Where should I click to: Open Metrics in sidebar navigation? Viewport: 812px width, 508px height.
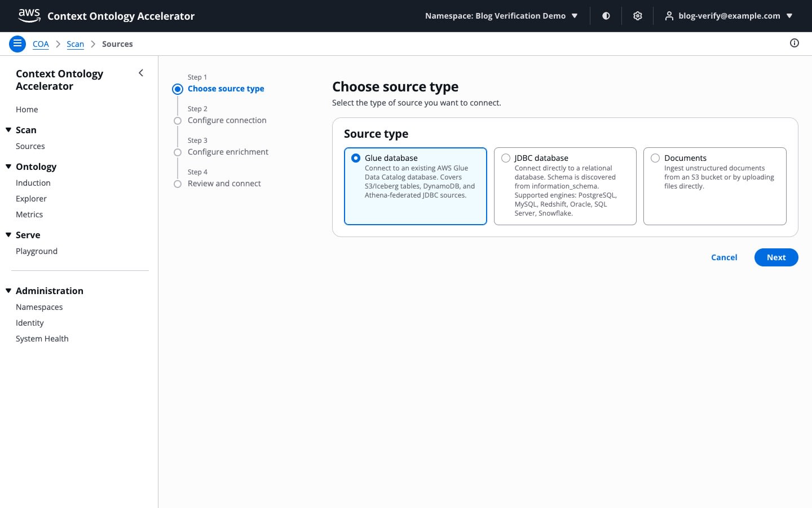pyautogui.click(x=29, y=214)
